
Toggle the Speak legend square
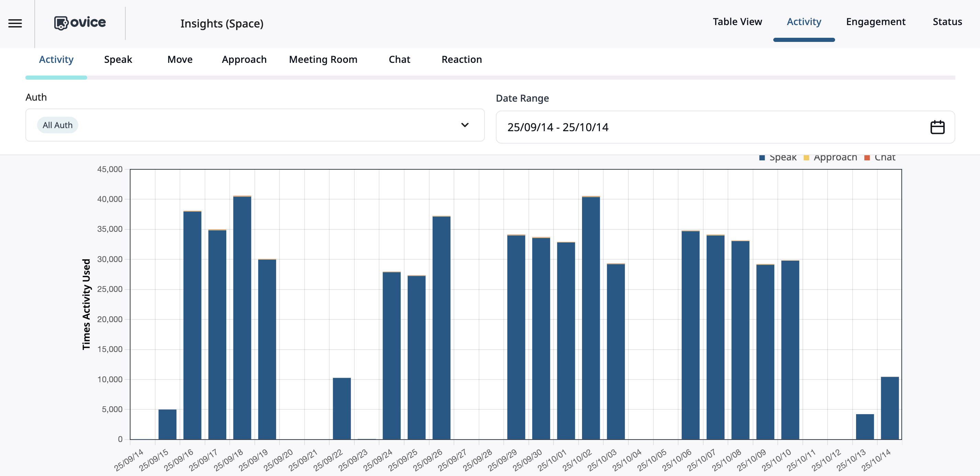[762, 158]
